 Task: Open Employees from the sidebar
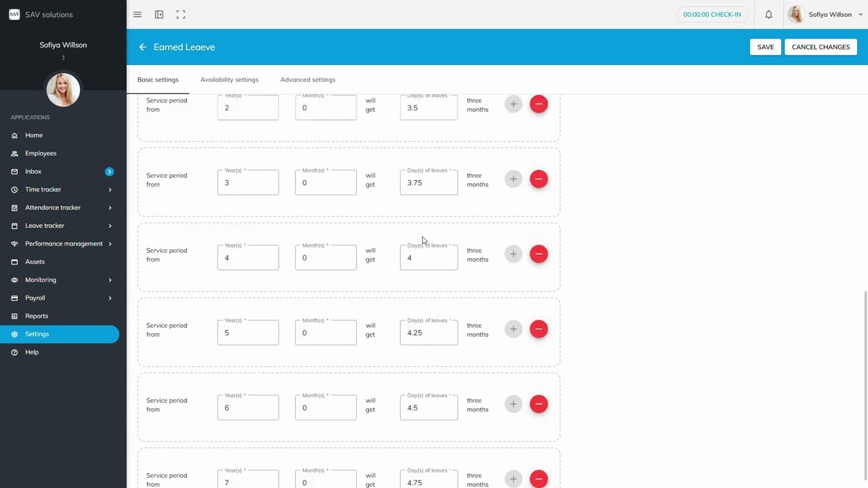point(41,153)
